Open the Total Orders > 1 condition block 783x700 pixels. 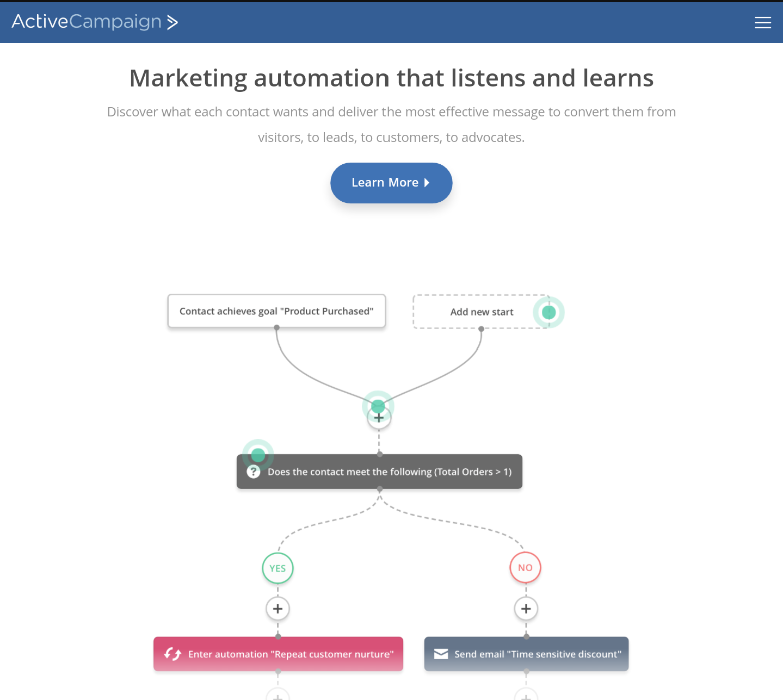[379, 472]
